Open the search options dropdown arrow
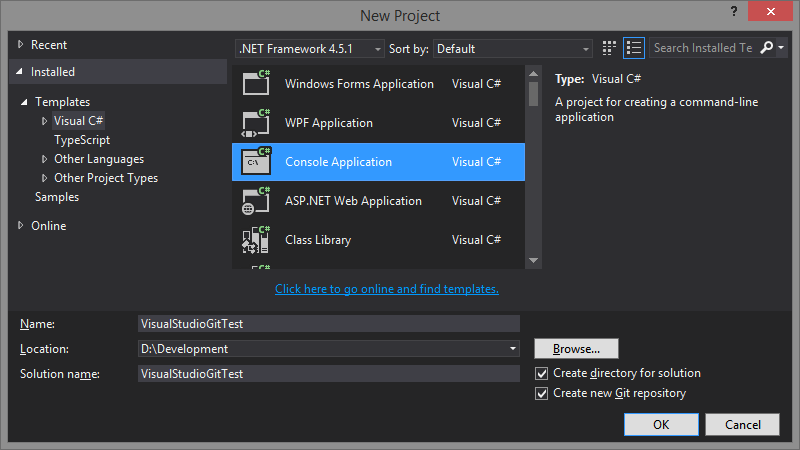Viewport: 800px width, 450px height. (x=781, y=47)
